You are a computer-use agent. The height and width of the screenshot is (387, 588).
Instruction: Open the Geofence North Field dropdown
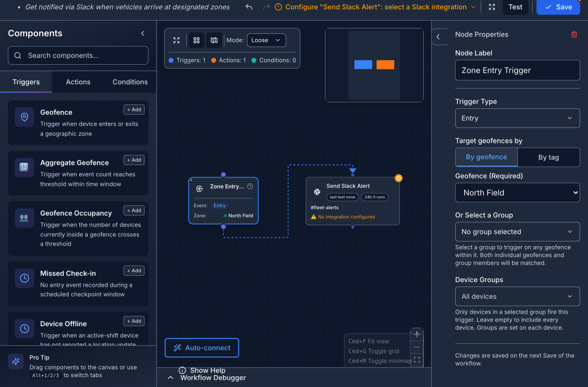point(517,193)
